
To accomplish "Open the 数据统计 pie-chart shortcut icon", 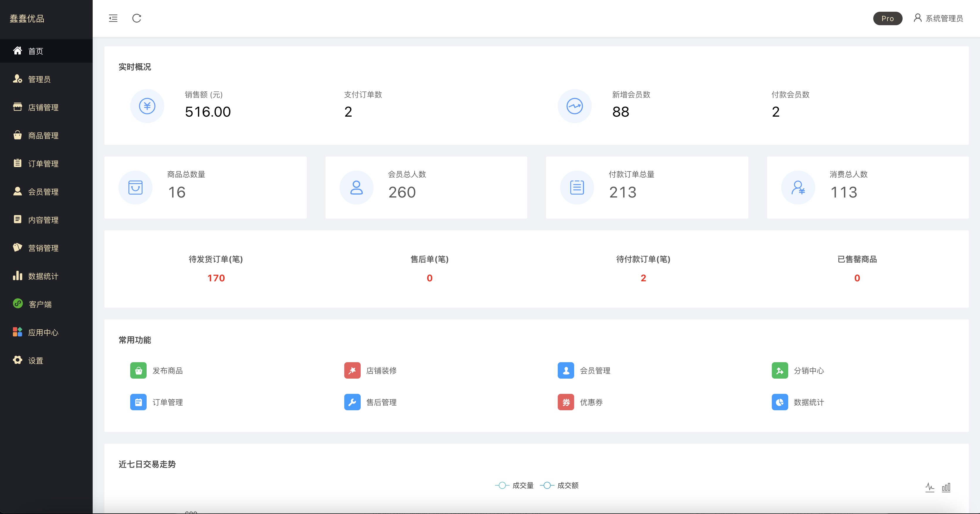I will click(x=779, y=402).
